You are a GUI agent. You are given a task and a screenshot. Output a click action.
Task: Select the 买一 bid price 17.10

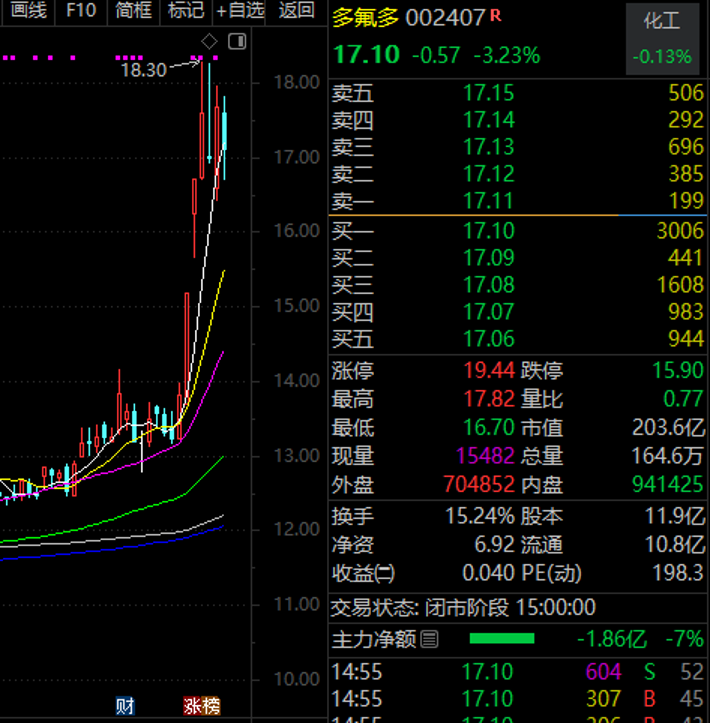pyautogui.click(x=488, y=232)
